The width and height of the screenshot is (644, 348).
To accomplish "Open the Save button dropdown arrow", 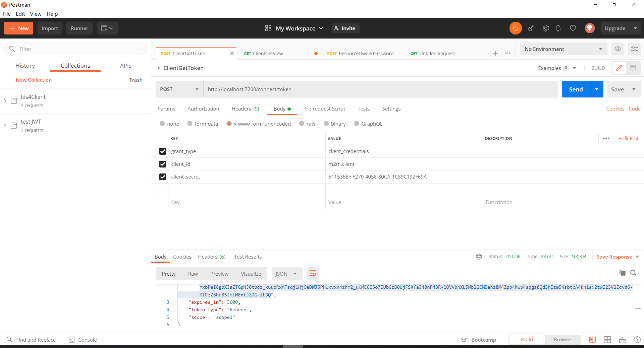I will 634,89.
